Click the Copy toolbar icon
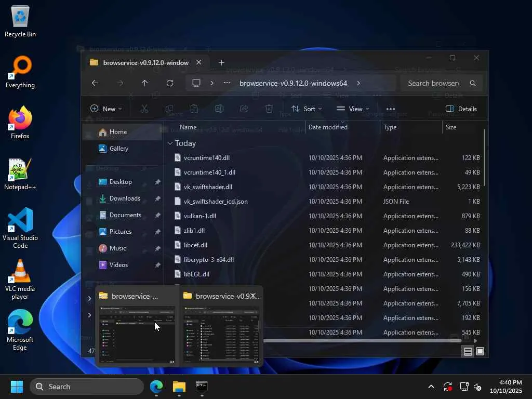The height and width of the screenshot is (399, 532). pos(169,109)
